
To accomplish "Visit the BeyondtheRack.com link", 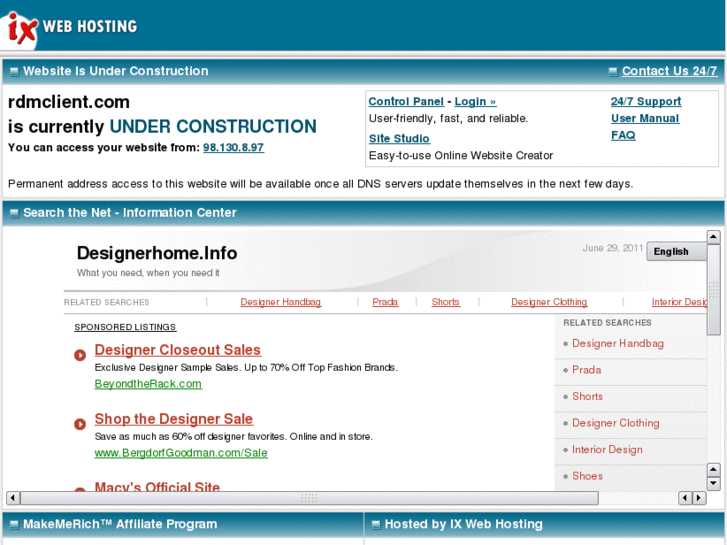I will click(x=148, y=384).
